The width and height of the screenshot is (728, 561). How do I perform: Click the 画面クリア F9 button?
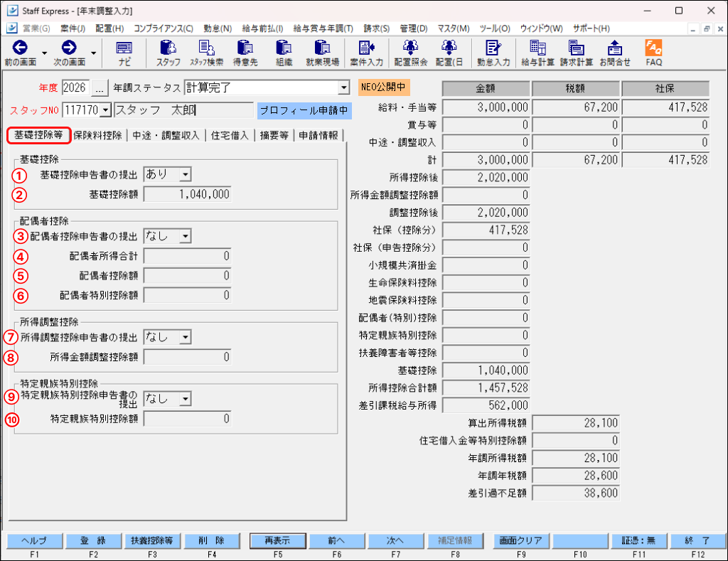[521, 540]
